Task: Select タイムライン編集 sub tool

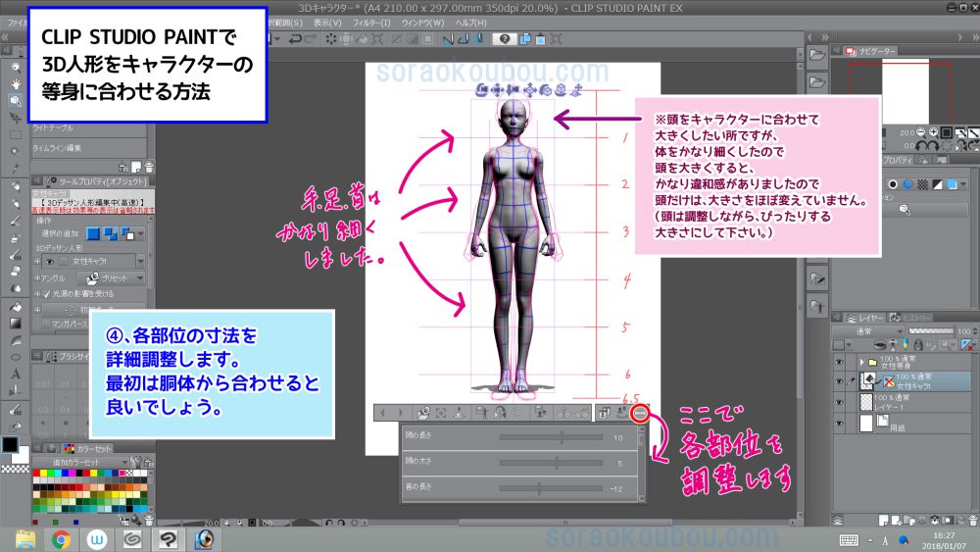Action: click(89, 148)
